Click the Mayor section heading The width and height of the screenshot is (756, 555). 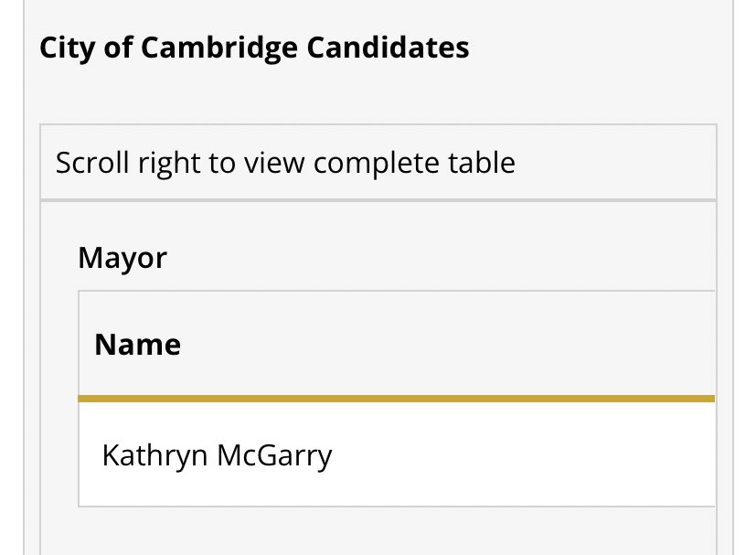click(122, 258)
